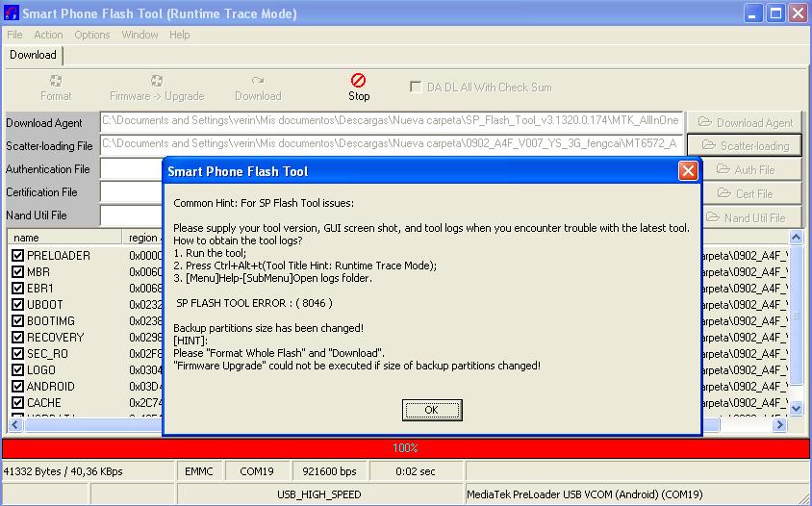Viewport: 812px width, 506px height.
Task: Maximize the Flash Tool window
Action: (775, 13)
